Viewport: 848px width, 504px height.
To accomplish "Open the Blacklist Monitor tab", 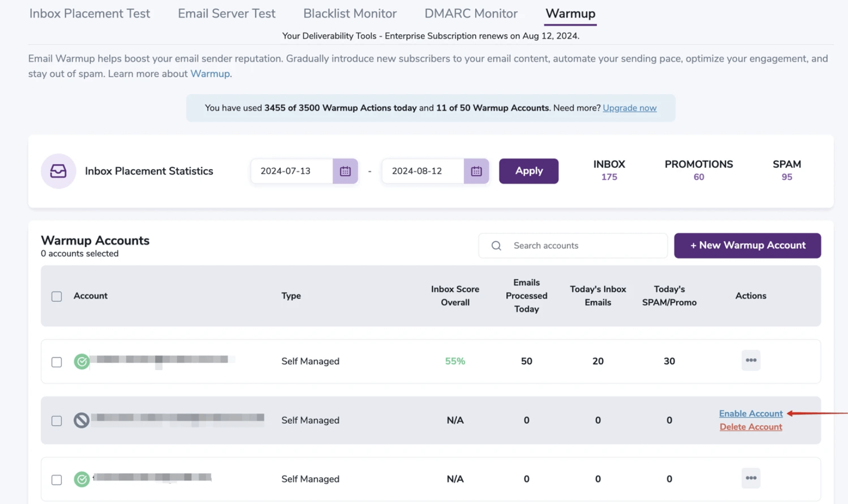I will tap(350, 13).
